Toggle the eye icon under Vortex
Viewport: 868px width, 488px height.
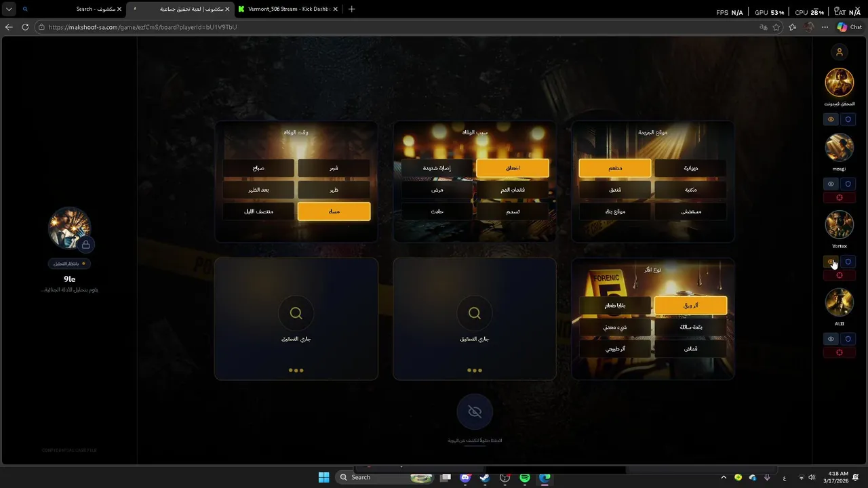click(x=831, y=262)
